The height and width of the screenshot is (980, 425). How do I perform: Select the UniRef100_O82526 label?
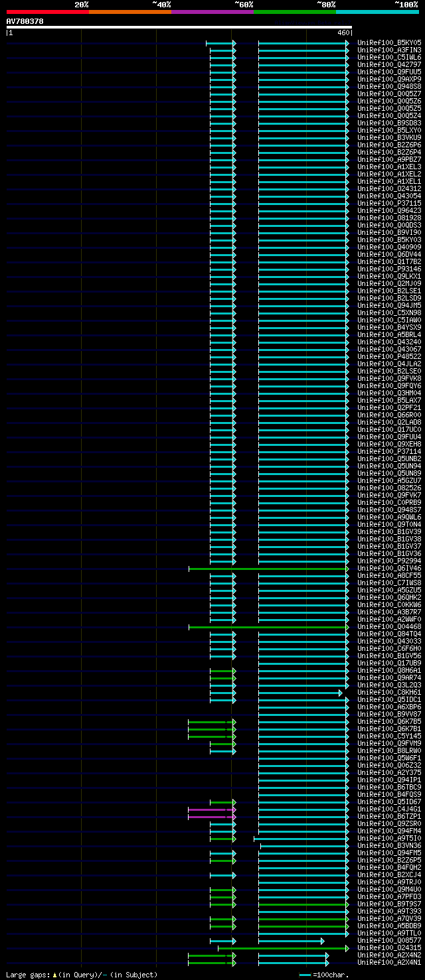click(x=389, y=488)
